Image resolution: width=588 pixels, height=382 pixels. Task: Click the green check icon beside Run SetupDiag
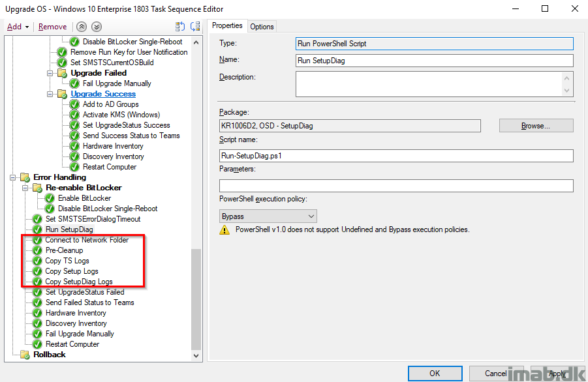[x=37, y=229]
